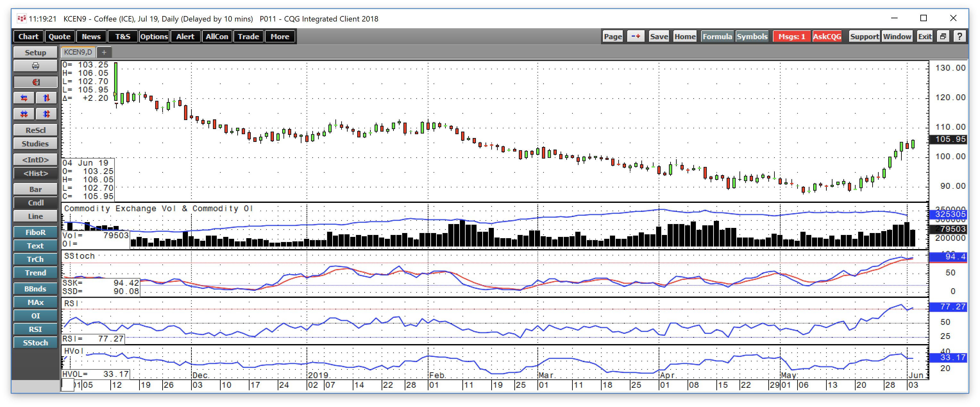Image resolution: width=980 pixels, height=407 pixels.
Task: Select the Line chart type
Action: coord(35,216)
